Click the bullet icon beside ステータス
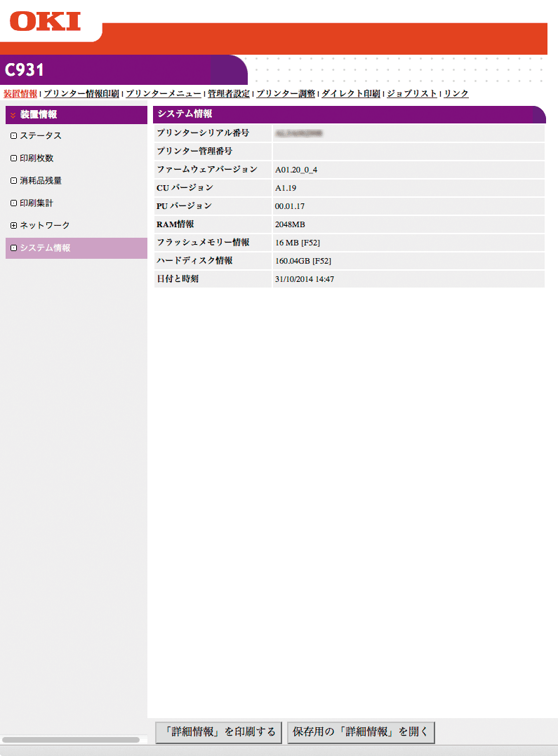Screen dimensions: 558x756 [13, 136]
